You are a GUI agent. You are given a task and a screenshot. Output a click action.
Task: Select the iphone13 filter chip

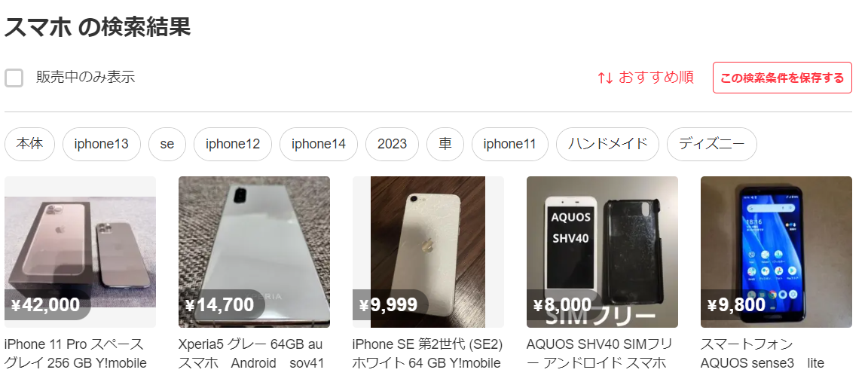(x=101, y=145)
